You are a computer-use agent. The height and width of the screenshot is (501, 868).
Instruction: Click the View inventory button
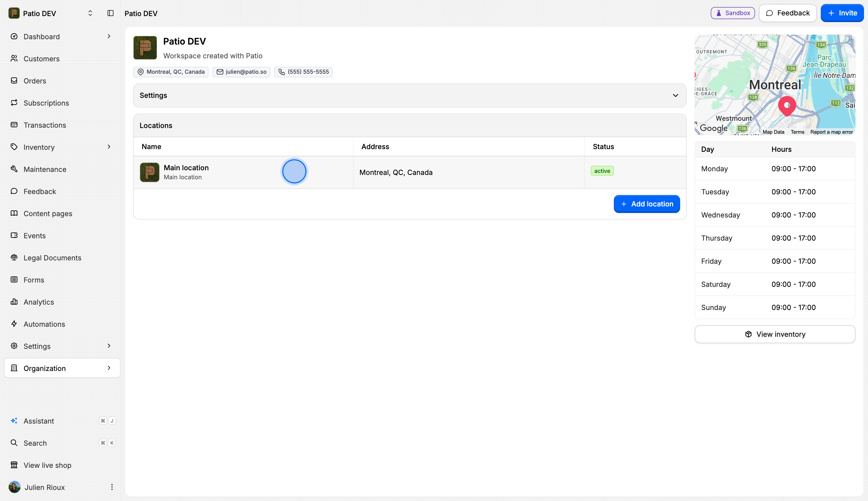click(775, 334)
